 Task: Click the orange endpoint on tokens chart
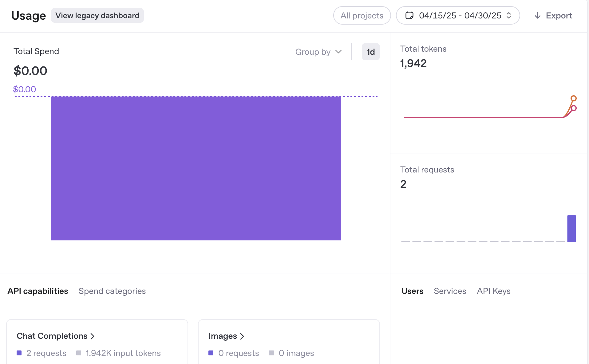[573, 98]
